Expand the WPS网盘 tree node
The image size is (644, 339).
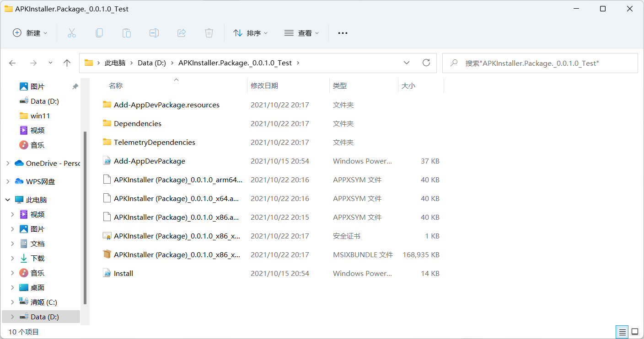click(x=7, y=181)
